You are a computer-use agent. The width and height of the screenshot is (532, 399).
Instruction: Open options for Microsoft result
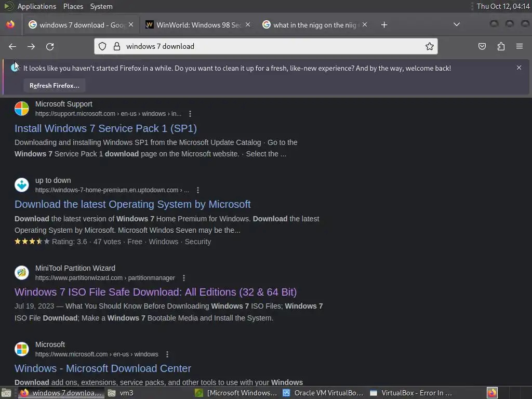167,354
